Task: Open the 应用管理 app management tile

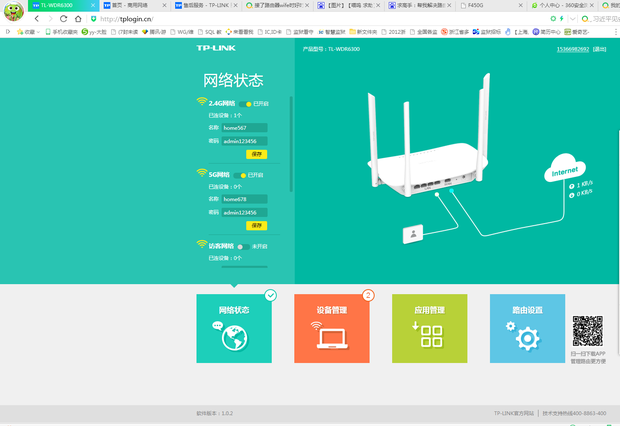Action: 429,328
